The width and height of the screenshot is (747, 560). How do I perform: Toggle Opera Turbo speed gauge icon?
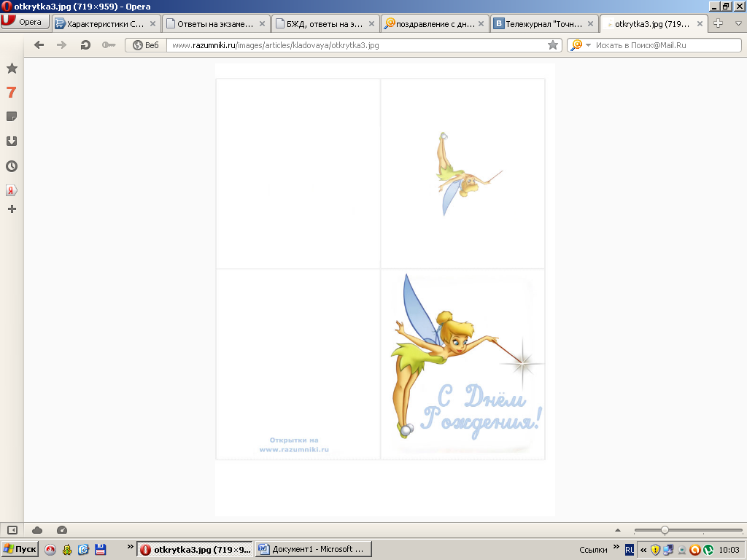point(62,530)
